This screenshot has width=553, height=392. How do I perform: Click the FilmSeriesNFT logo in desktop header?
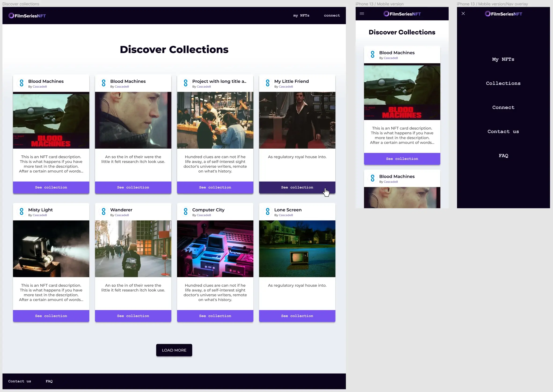tap(27, 16)
